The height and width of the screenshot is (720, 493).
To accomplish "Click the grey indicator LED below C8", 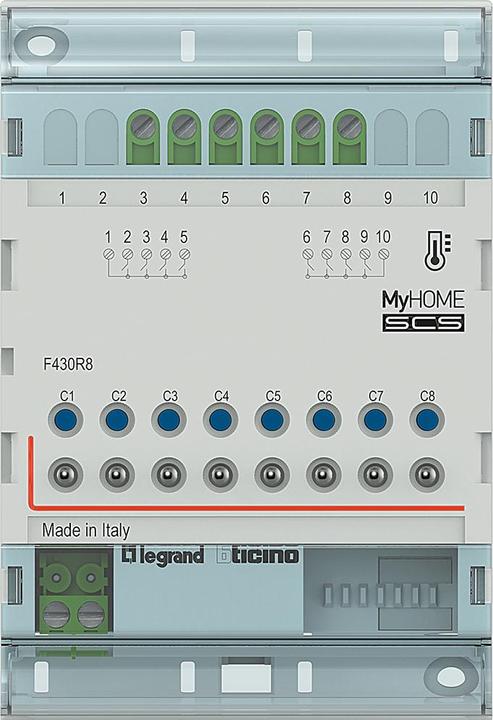I will [x=427, y=474].
